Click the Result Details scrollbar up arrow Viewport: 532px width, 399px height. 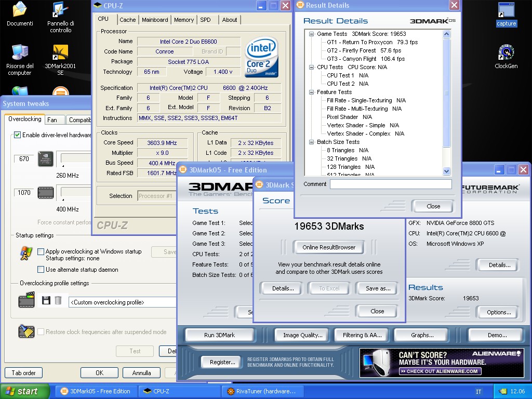446,34
